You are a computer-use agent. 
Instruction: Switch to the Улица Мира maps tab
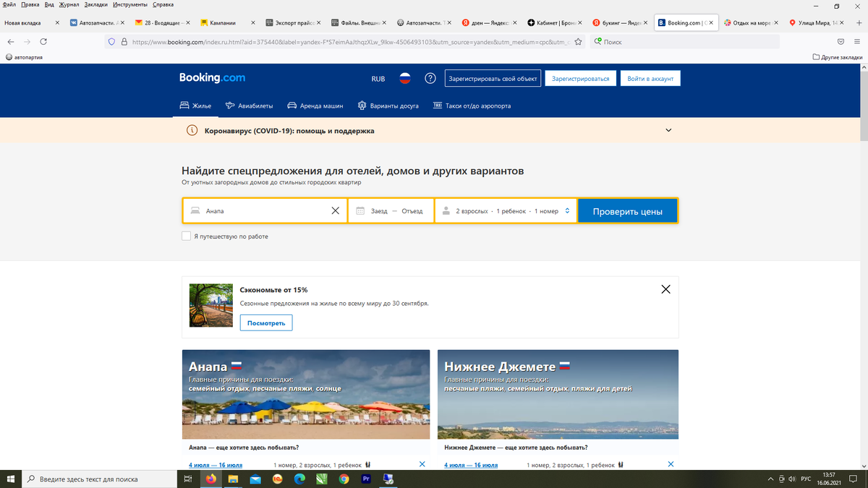[x=817, y=22]
